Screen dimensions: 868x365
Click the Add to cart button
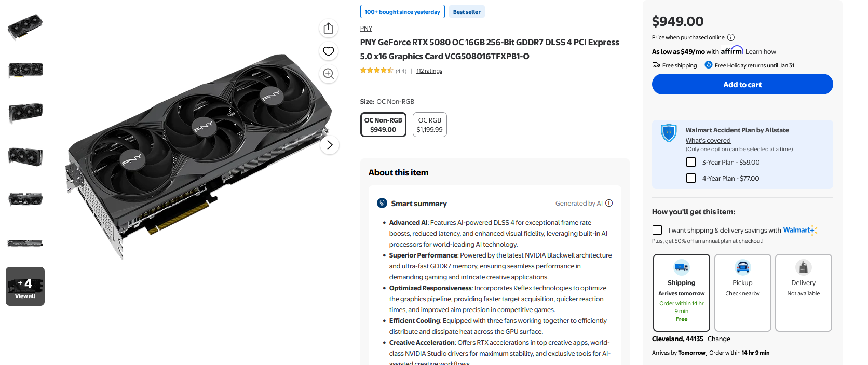click(x=742, y=84)
